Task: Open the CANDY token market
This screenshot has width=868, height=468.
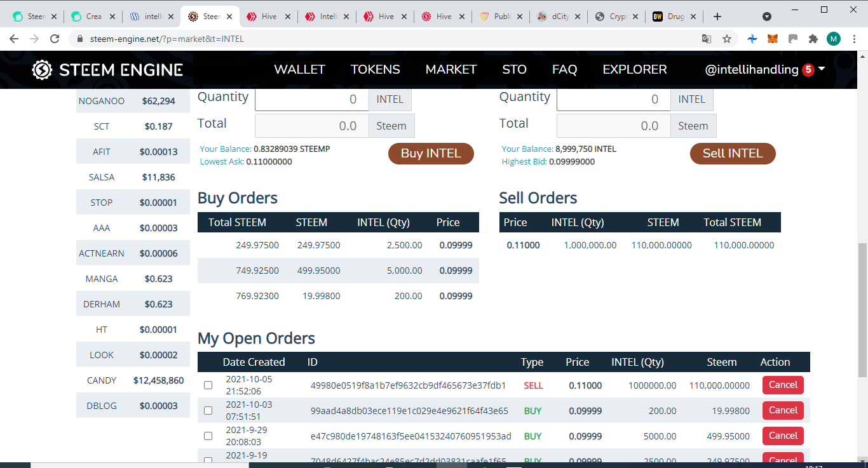Action: tap(133, 380)
